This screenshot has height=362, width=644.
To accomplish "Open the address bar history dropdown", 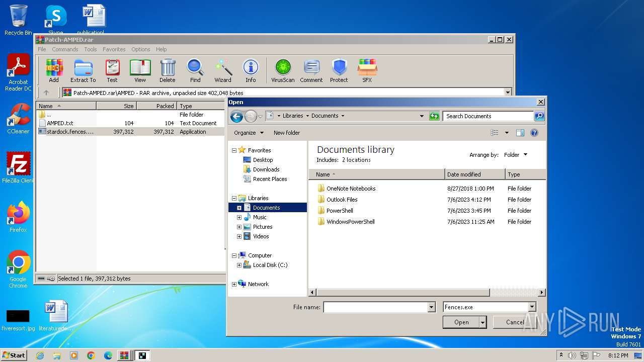I will pos(422,116).
